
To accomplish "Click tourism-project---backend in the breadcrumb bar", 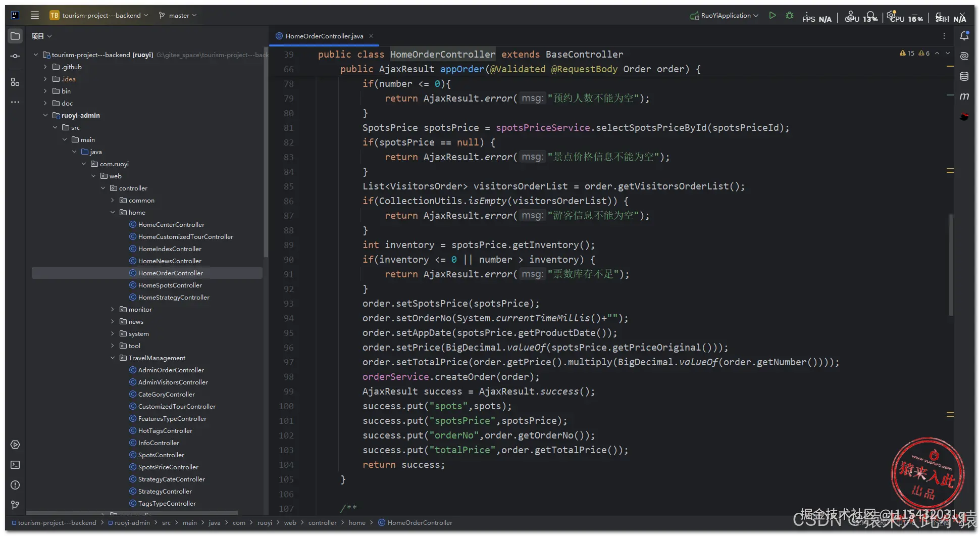I will pos(54,522).
